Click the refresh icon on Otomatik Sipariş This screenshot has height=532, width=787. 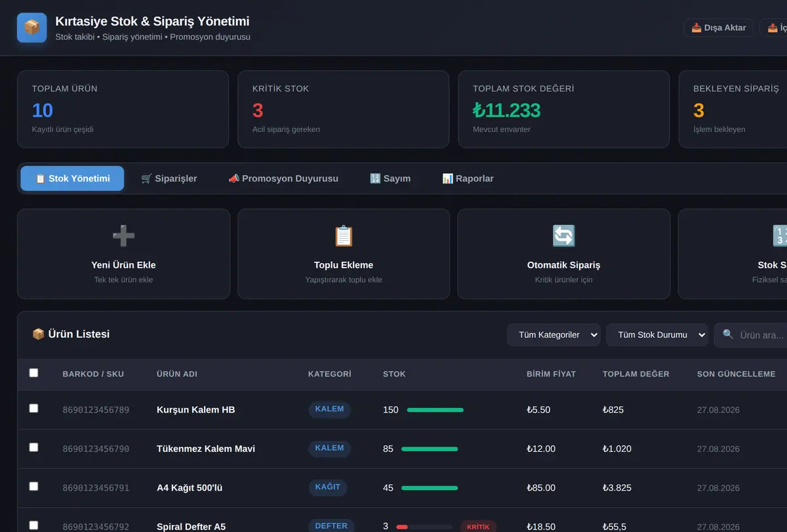coord(563,235)
